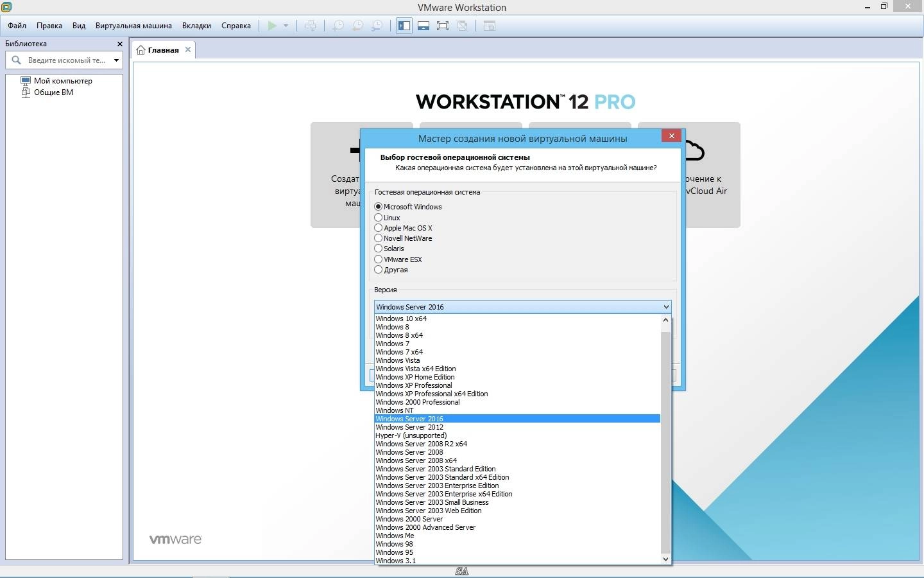Close the Library panel with X
This screenshot has height=578, width=924.
tap(119, 44)
